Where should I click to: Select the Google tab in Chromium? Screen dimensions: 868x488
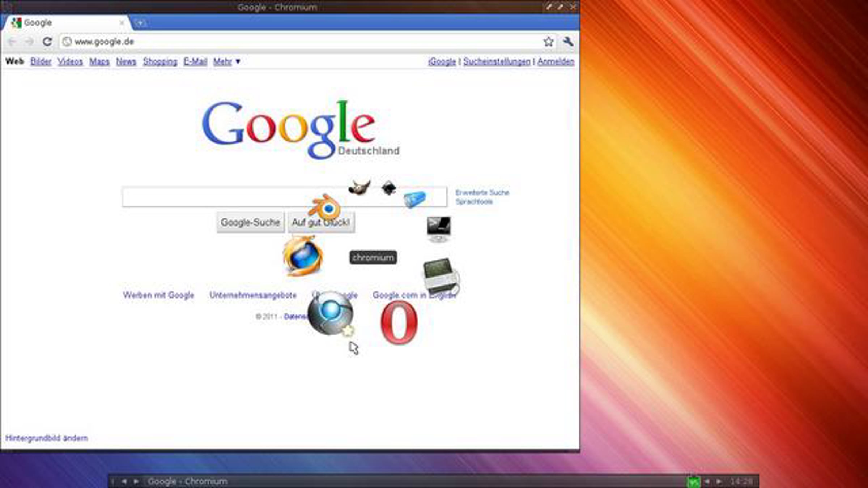67,23
